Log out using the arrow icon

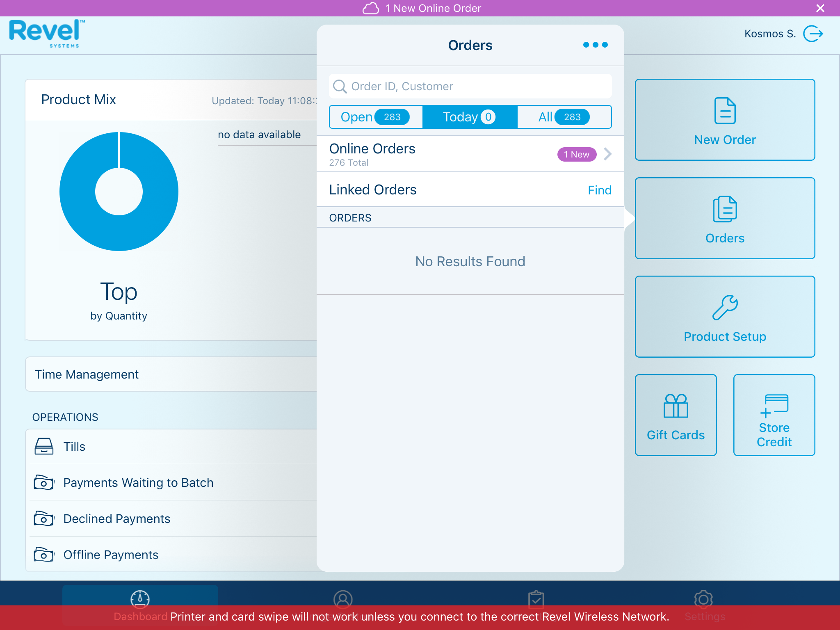click(x=813, y=34)
